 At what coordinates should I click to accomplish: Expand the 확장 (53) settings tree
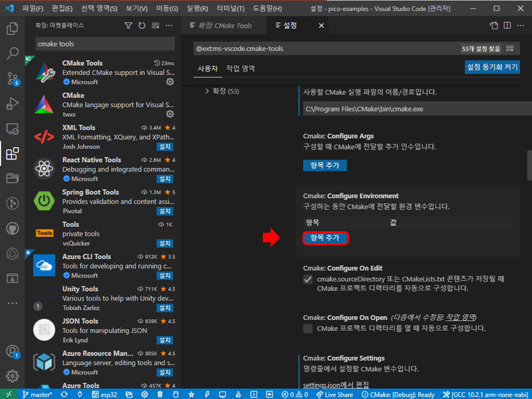click(x=222, y=91)
